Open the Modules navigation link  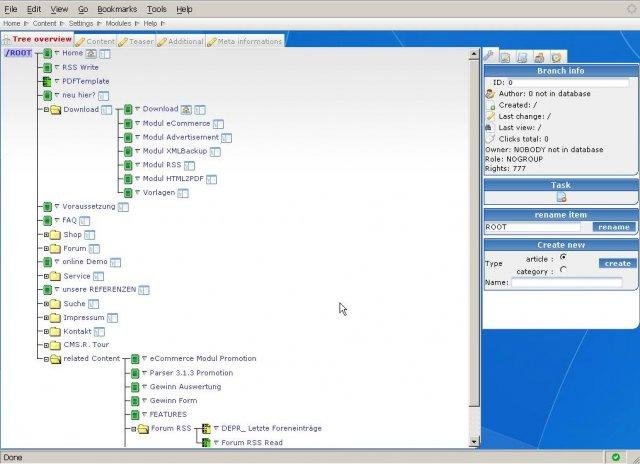pos(118,24)
